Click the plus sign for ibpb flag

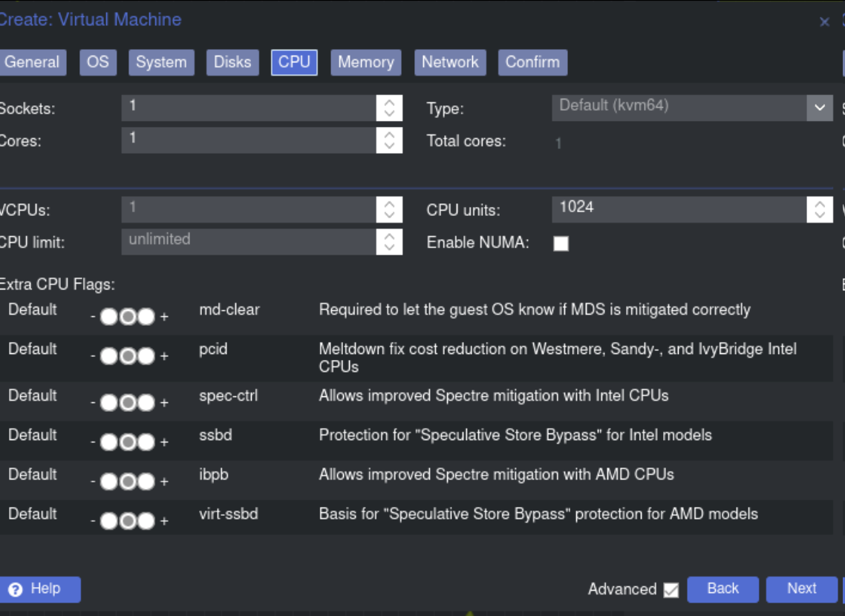[x=164, y=482]
